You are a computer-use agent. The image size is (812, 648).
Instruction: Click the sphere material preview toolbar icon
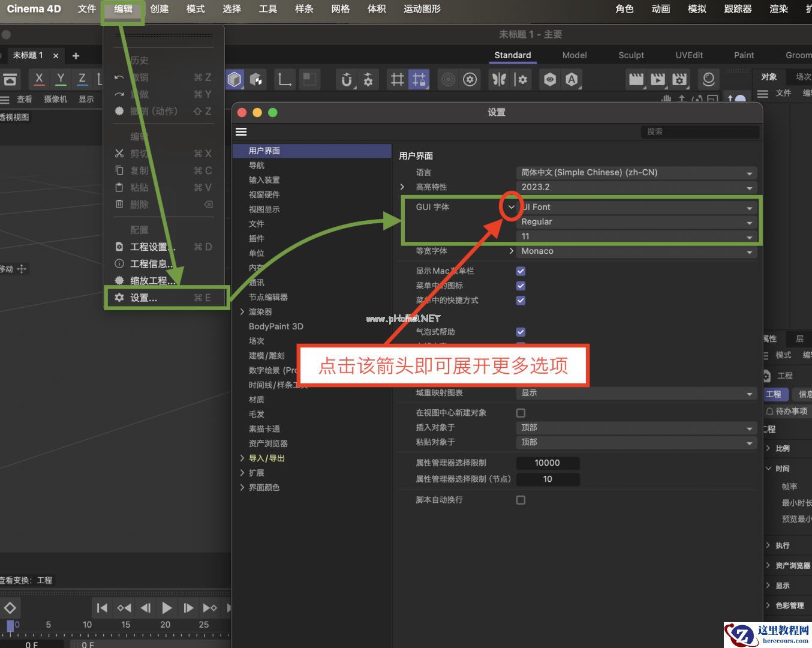click(x=708, y=79)
